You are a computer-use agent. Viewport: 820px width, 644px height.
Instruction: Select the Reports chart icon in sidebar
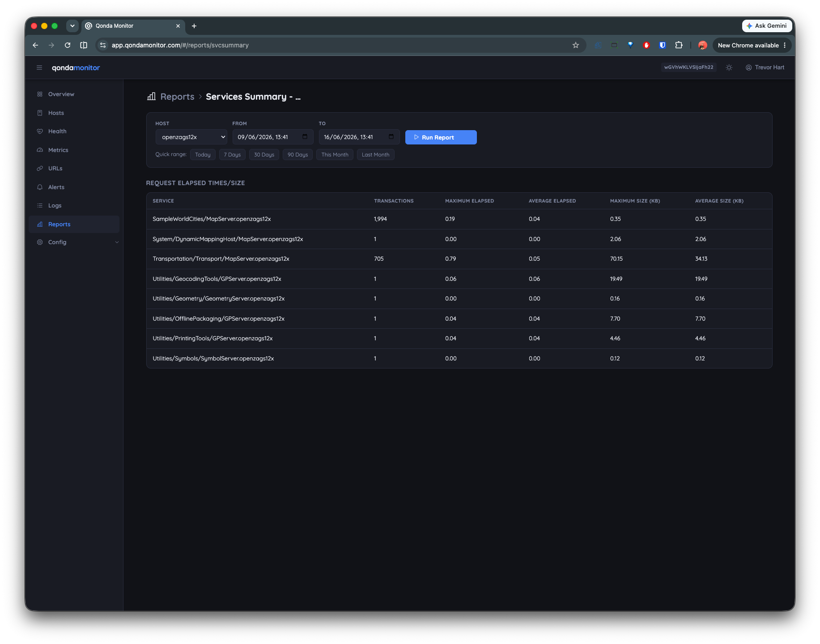(40, 225)
